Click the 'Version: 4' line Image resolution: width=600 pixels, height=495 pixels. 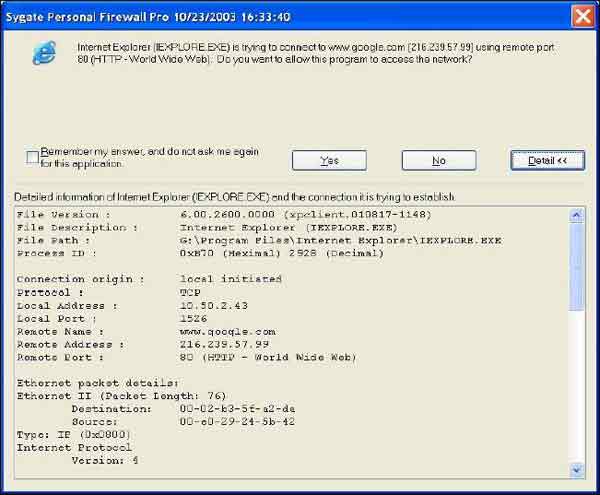105,460
